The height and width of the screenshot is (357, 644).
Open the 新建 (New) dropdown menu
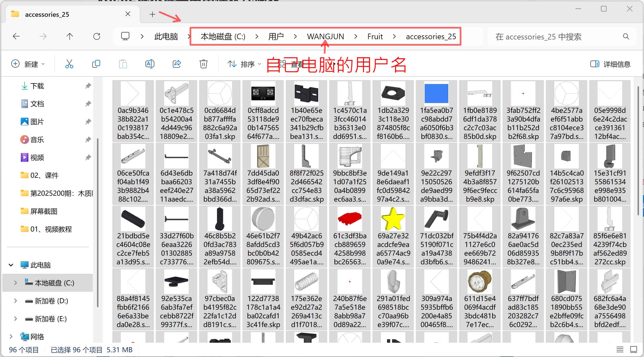(28, 64)
